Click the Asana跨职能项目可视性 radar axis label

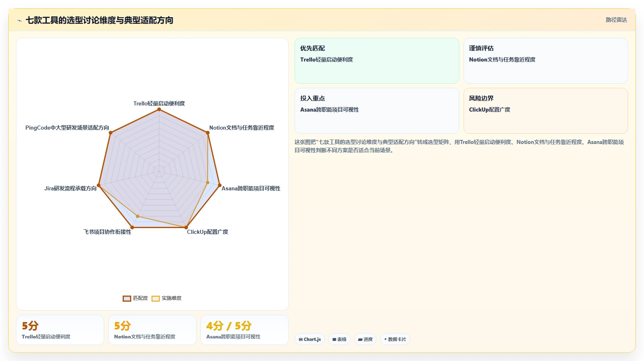coord(251,188)
